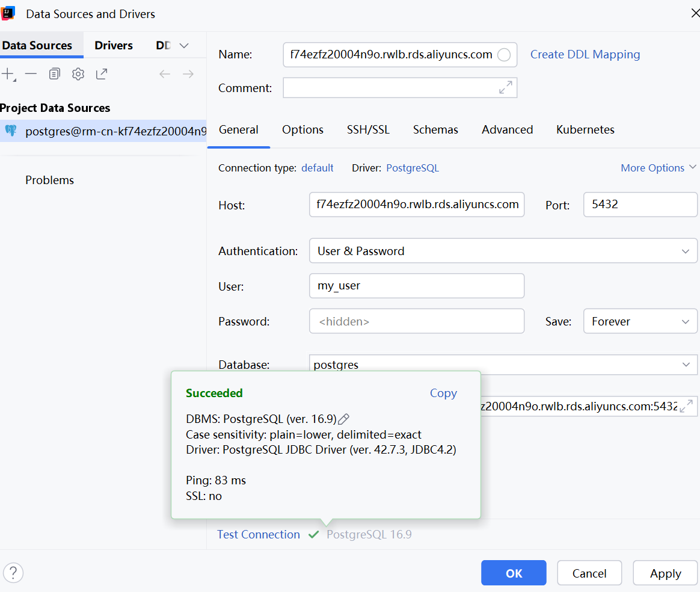Click the Apply button
The height and width of the screenshot is (592, 700).
click(665, 573)
